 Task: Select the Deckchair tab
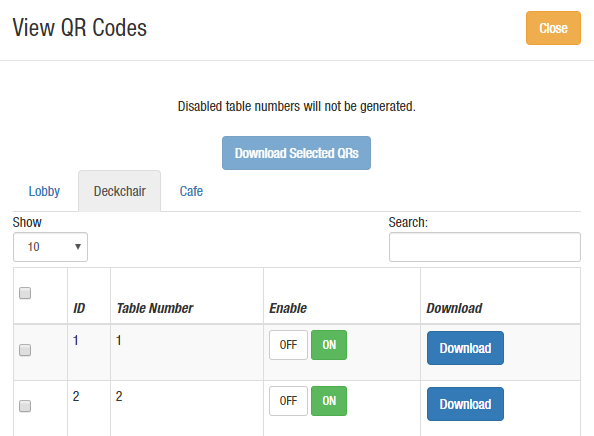click(x=120, y=191)
